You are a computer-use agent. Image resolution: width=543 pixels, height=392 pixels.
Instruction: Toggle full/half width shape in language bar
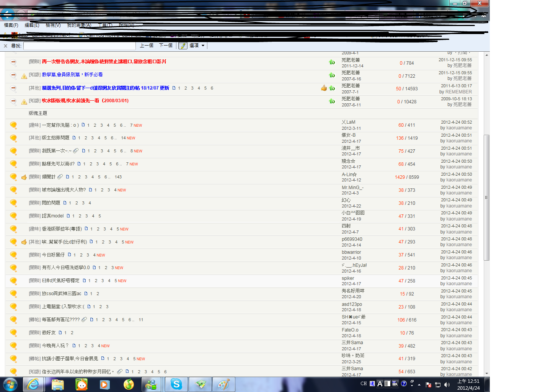tap(388, 384)
